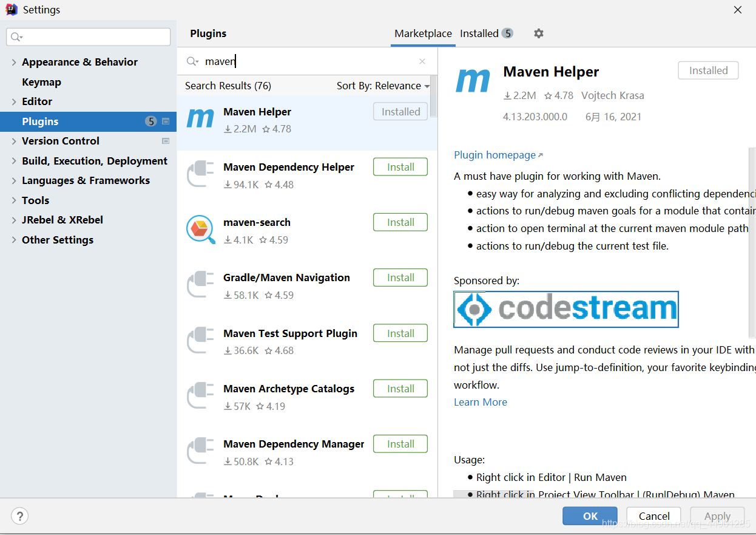Install Maven Archetype Catalogs plugin
This screenshot has width=756, height=535.
[400, 389]
